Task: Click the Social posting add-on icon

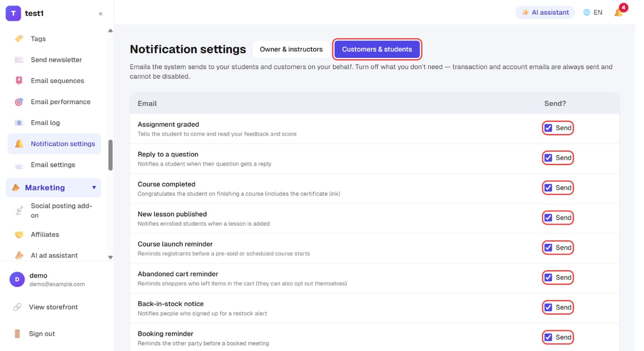Action: [19, 211]
